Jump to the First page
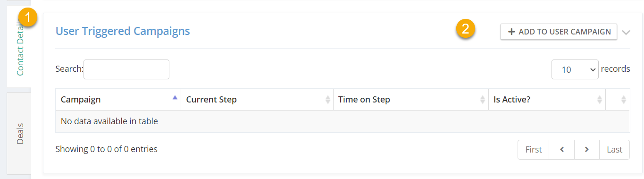The image size is (644, 179). (534, 150)
